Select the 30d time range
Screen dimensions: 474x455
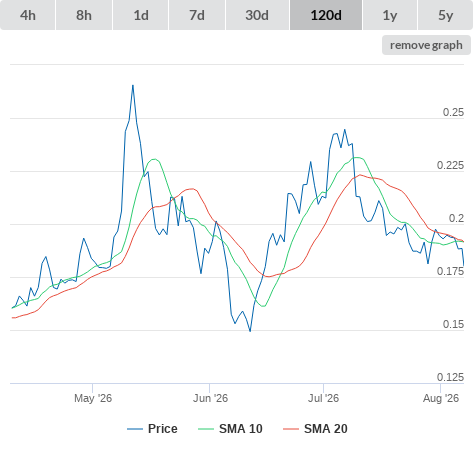tap(257, 15)
